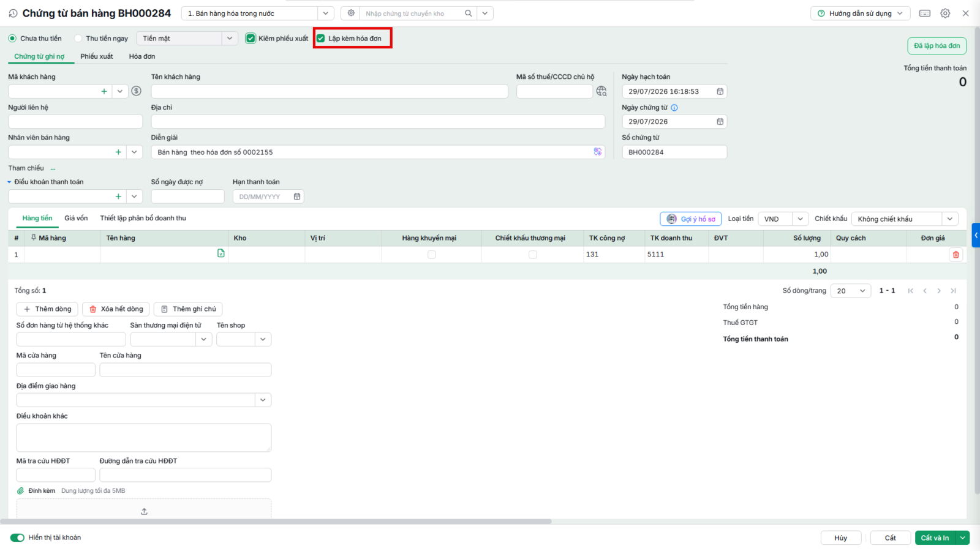Image resolution: width=980 pixels, height=551 pixels.
Task: Go to the previous page of rows
Action: tap(925, 291)
